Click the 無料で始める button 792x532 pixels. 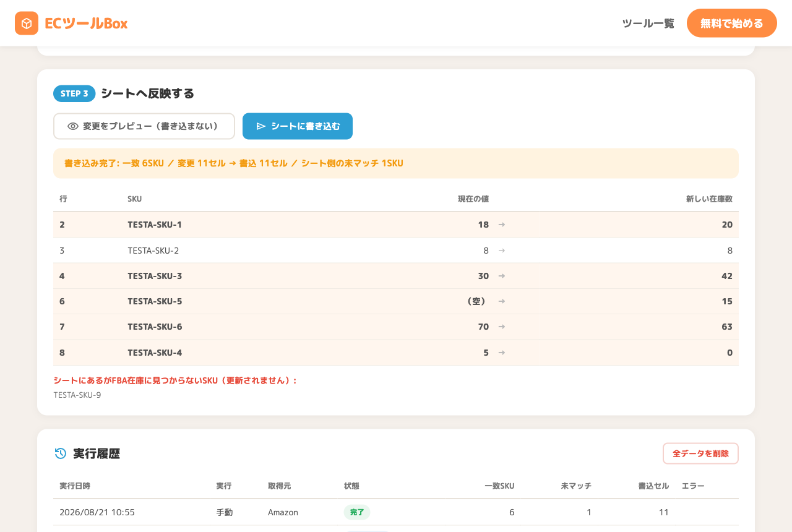coord(732,24)
